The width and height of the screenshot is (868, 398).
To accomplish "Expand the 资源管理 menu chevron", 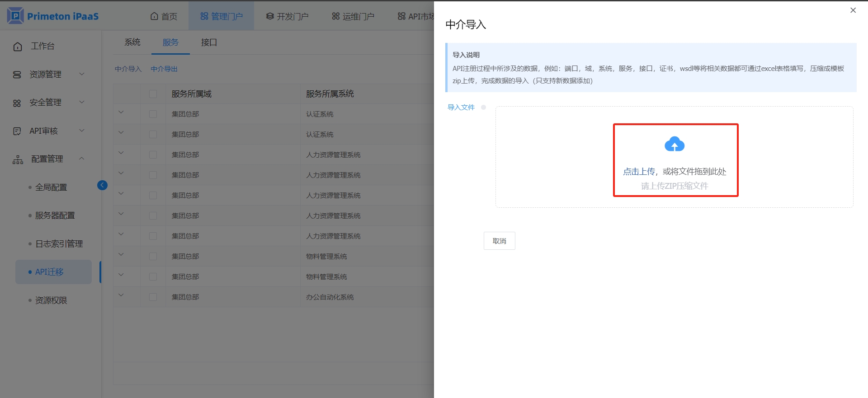I will click(x=82, y=74).
